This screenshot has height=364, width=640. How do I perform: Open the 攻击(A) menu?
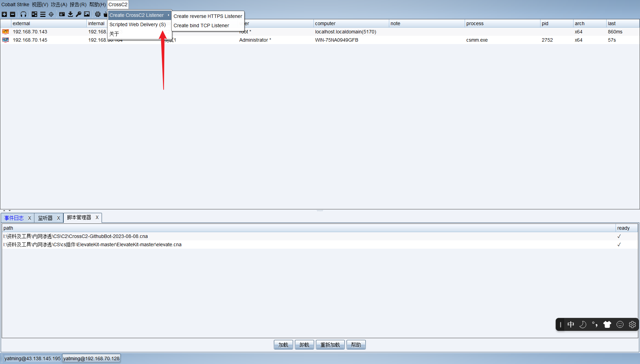coord(59,4)
